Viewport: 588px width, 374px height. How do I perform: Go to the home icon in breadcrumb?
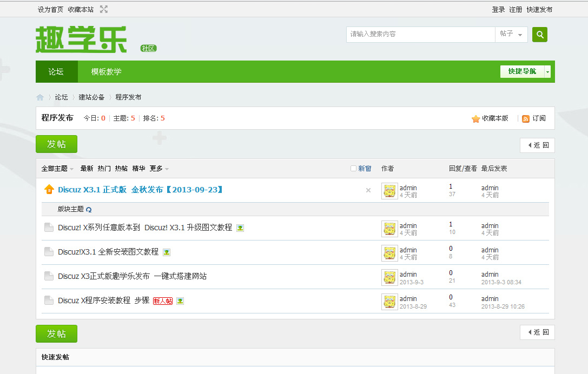coord(40,97)
